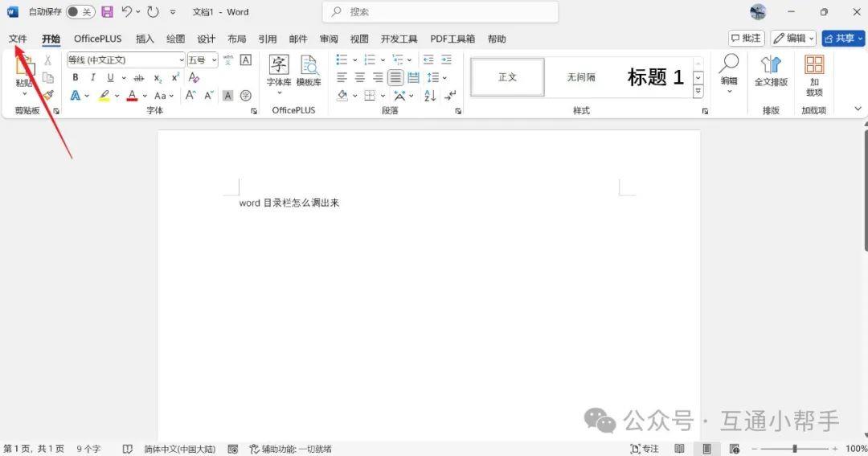This screenshot has width=868, height=456.
Task: Click the Decrease Indent icon
Action: [x=428, y=60]
